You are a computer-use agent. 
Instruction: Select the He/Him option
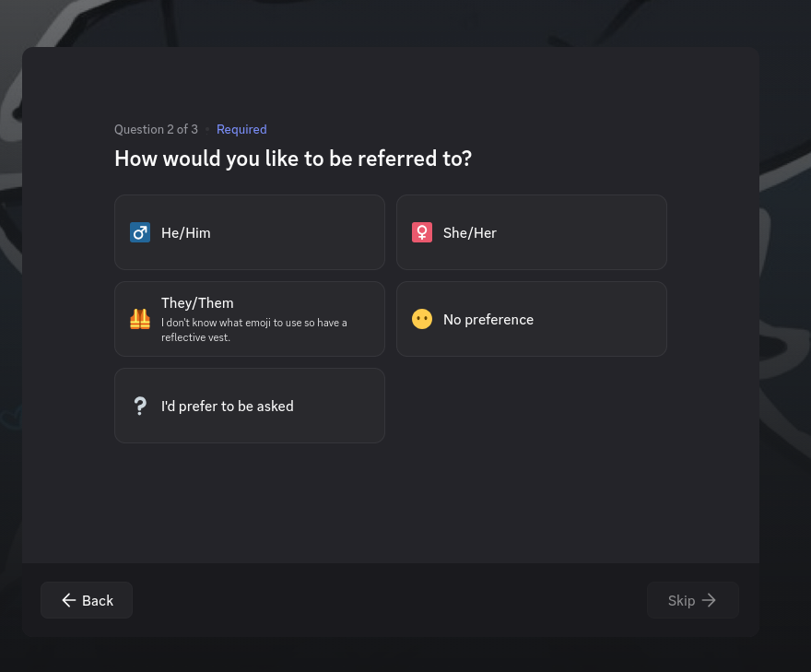[x=249, y=232]
